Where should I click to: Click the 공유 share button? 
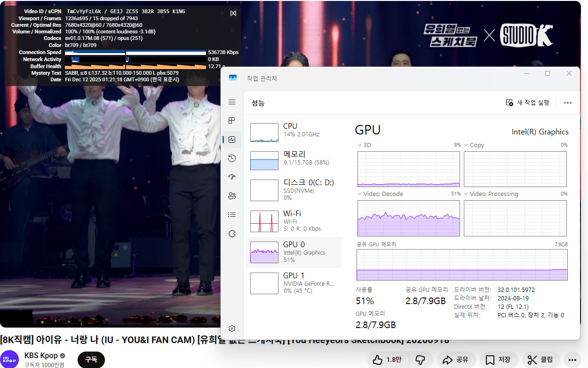pyautogui.click(x=455, y=360)
